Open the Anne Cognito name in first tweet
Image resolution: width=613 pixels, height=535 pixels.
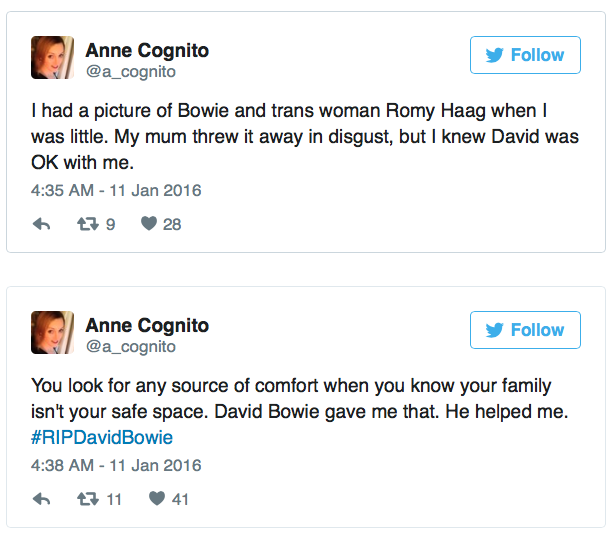click(147, 50)
